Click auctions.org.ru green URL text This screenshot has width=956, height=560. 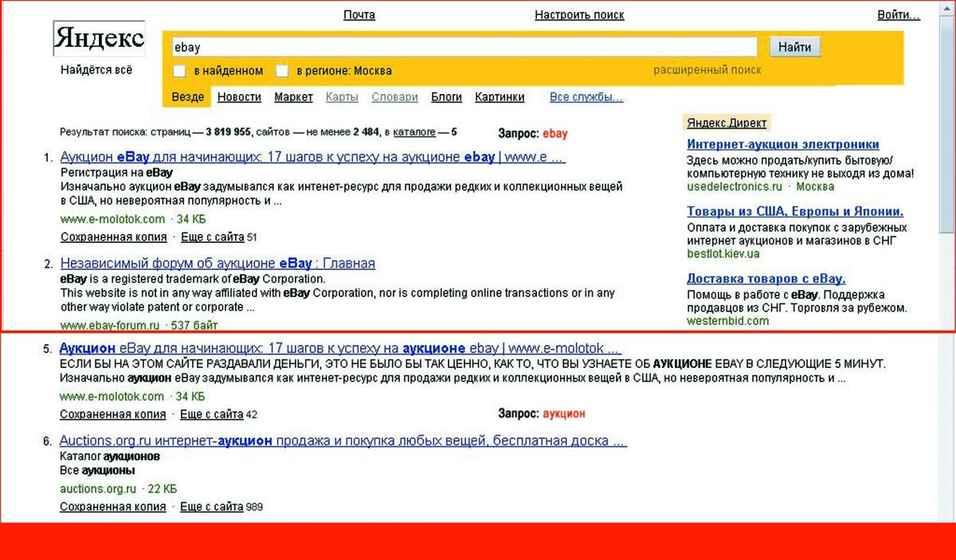[98, 488]
